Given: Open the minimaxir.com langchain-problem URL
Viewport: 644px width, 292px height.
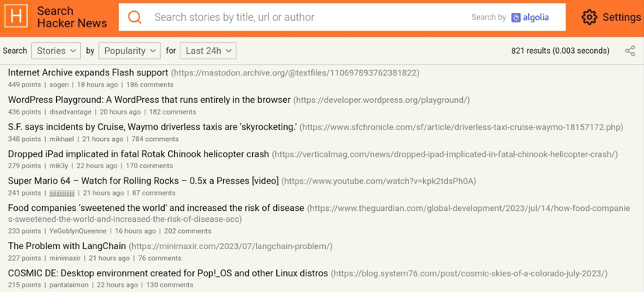Looking at the screenshot, I should [x=230, y=247].
